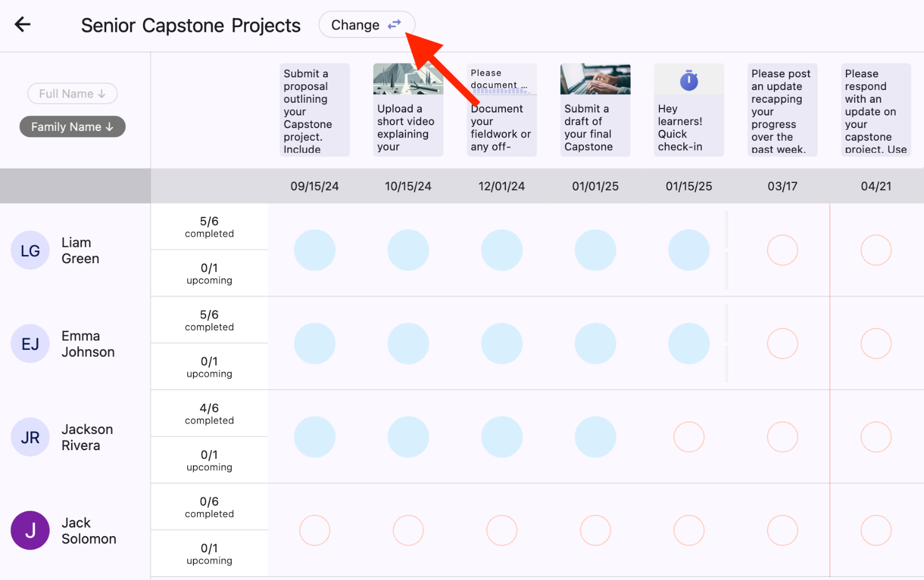Sort learners by Family Name

[72, 127]
